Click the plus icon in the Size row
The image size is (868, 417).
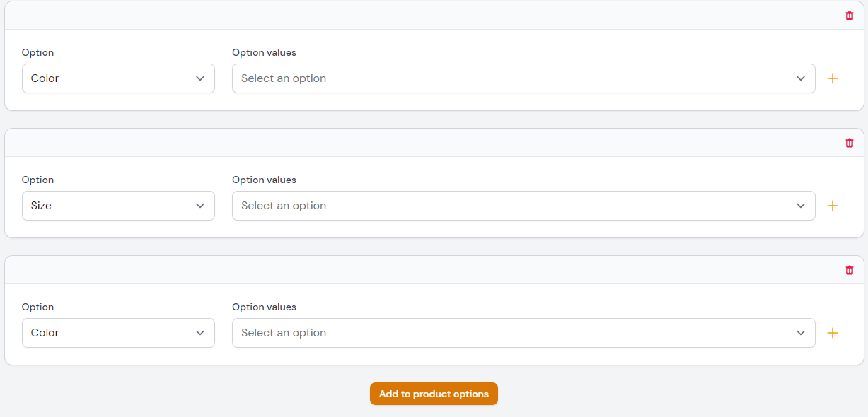(x=833, y=206)
